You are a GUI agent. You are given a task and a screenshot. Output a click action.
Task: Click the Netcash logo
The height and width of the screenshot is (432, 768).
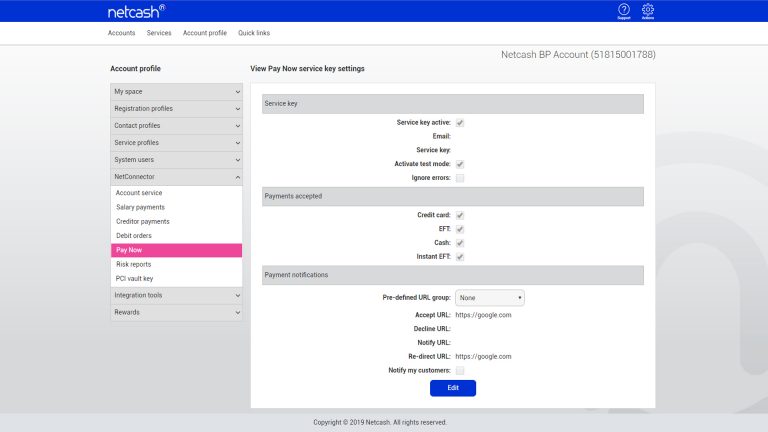[x=136, y=11]
